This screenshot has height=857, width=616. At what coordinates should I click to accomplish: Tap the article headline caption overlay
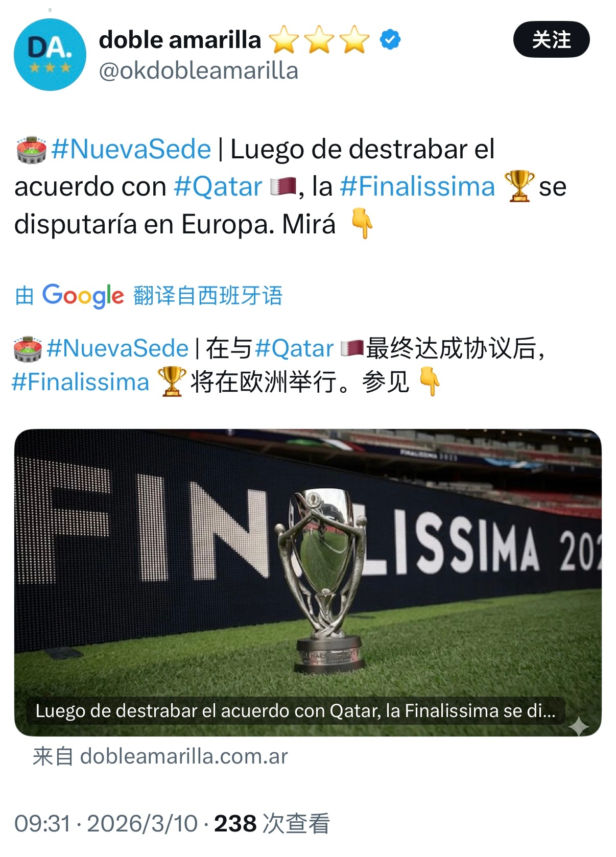[295, 710]
